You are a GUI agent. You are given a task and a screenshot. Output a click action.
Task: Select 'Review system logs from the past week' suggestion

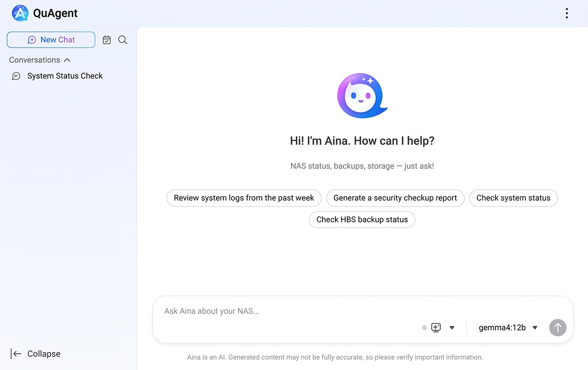(244, 198)
